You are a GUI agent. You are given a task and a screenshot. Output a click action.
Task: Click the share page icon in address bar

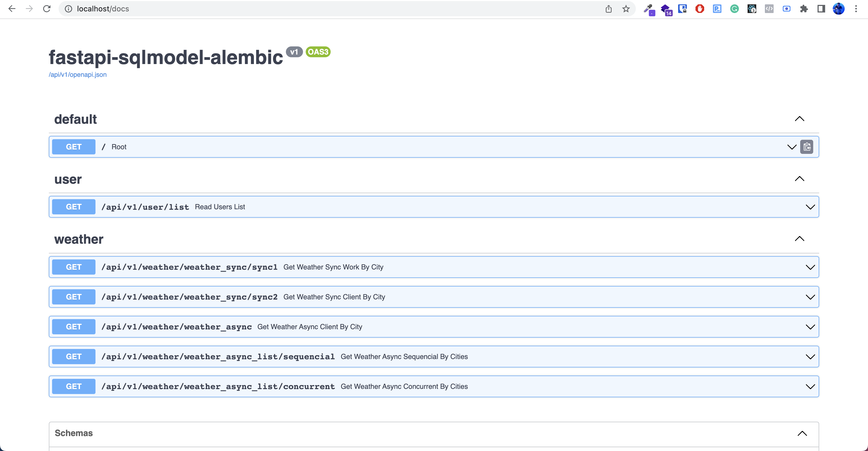coord(608,9)
